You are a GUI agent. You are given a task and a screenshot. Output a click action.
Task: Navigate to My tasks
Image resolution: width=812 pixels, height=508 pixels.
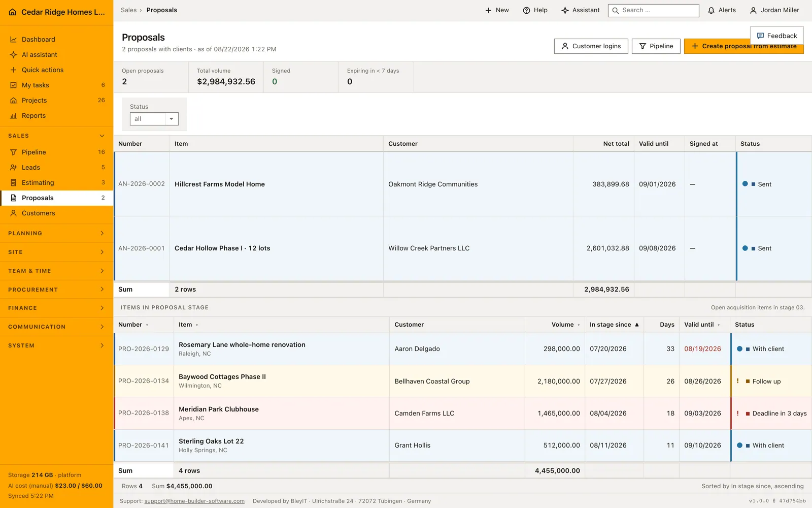pos(56,85)
